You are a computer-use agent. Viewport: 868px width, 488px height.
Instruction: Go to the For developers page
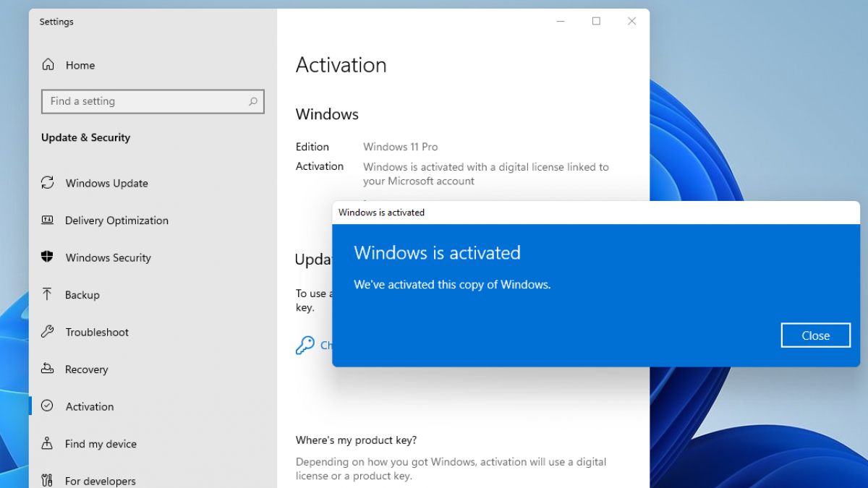(100, 481)
